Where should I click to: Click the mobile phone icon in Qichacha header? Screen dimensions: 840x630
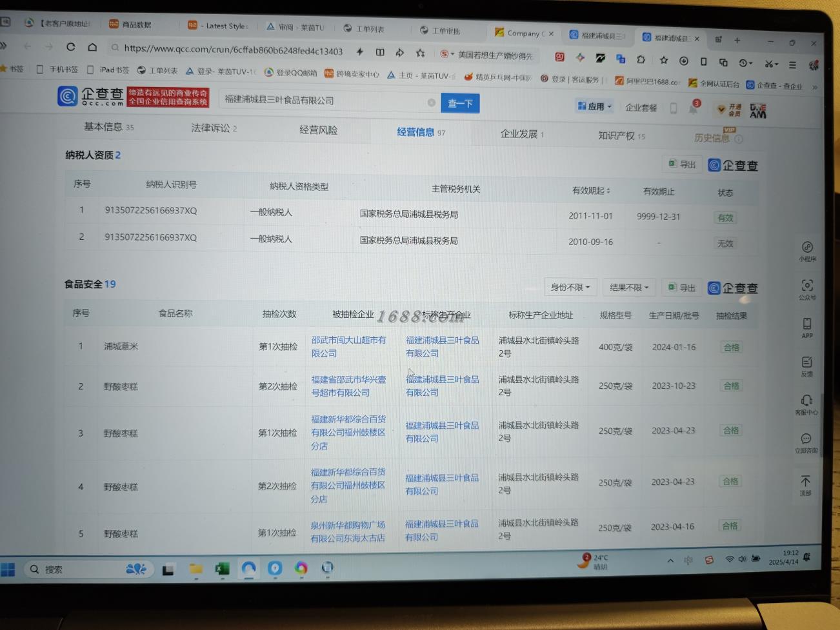(x=673, y=108)
